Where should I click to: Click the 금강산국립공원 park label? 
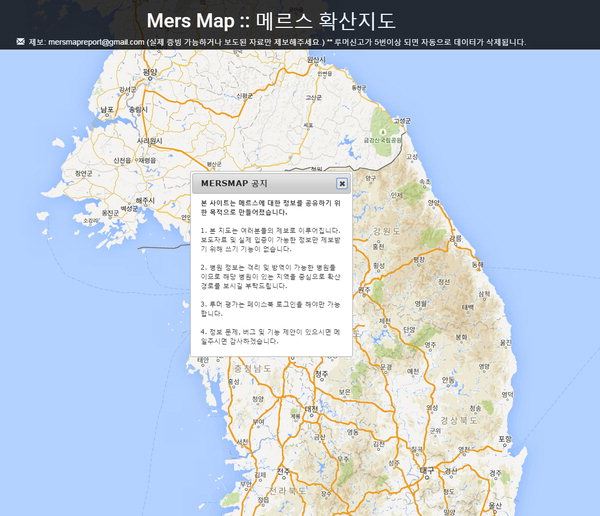tap(383, 140)
